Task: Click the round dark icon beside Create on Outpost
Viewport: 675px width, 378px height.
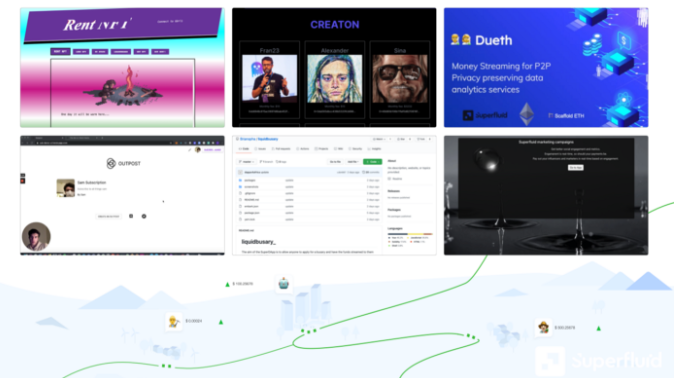Action: (x=144, y=216)
